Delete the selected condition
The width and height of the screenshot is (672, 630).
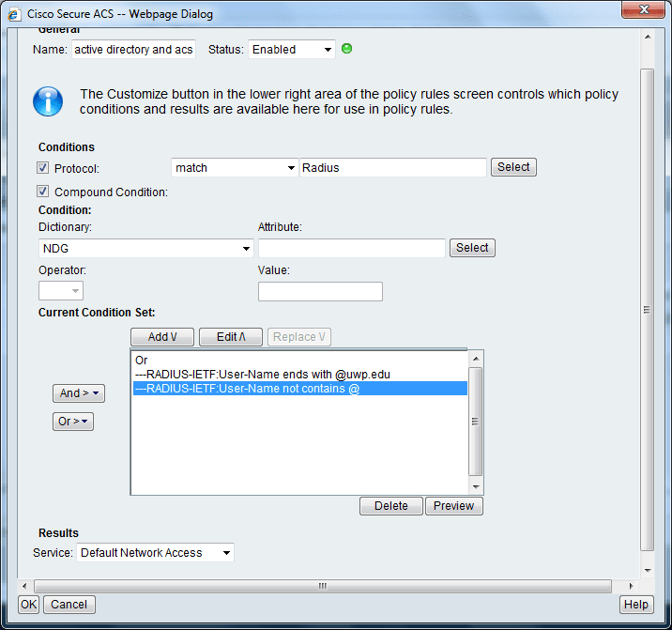[390, 506]
